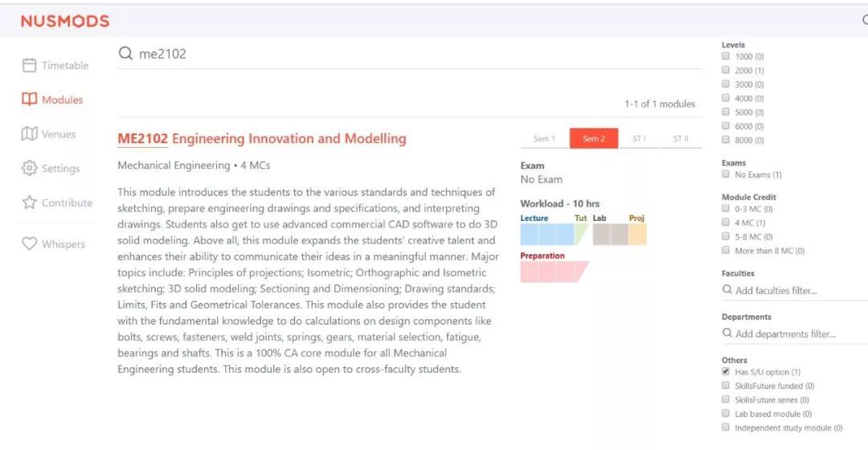
Task: Tick the No Exams checkbox
Action: click(x=726, y=174)
